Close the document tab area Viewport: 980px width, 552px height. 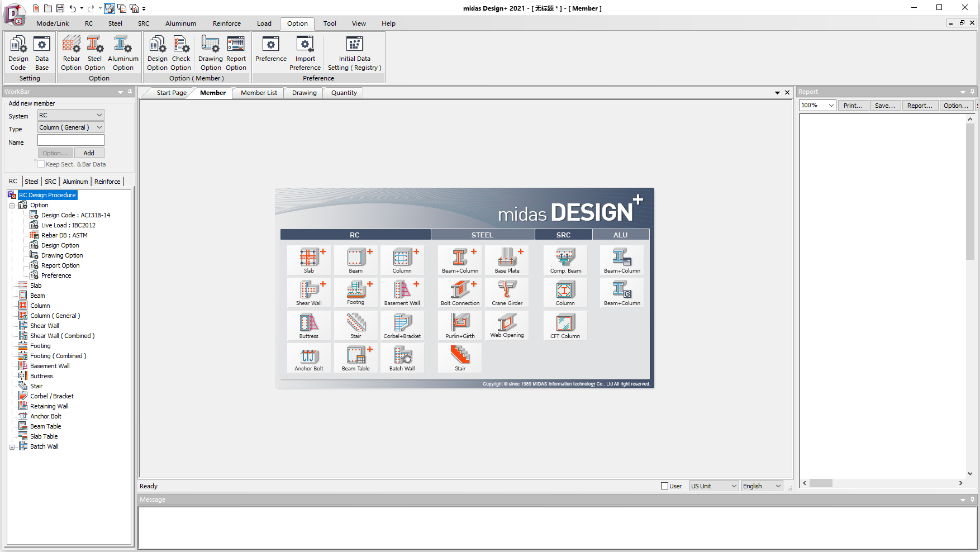coord(787,93)
